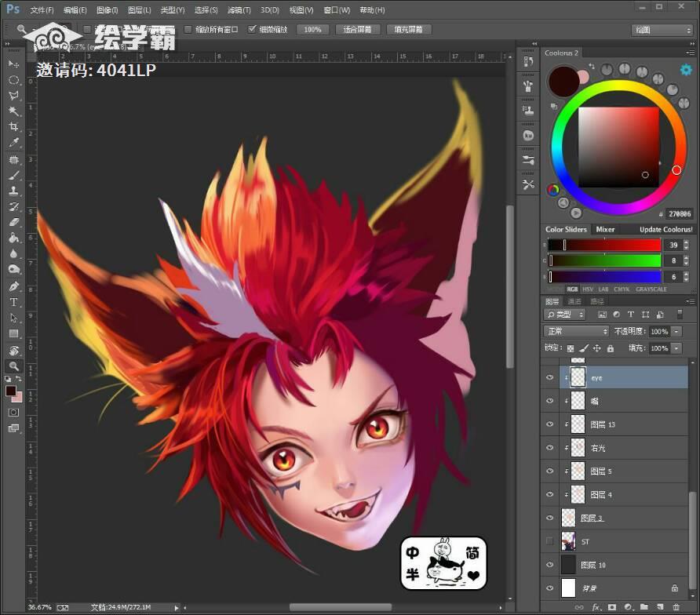Click Update Coolorus! link
Screen dimensions: 700x615
(665, 229)
